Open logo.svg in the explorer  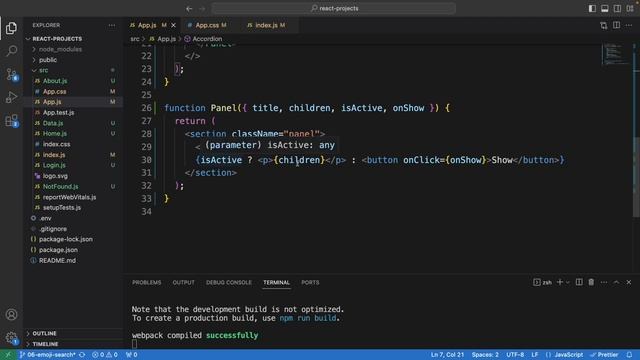pos(55,176)
